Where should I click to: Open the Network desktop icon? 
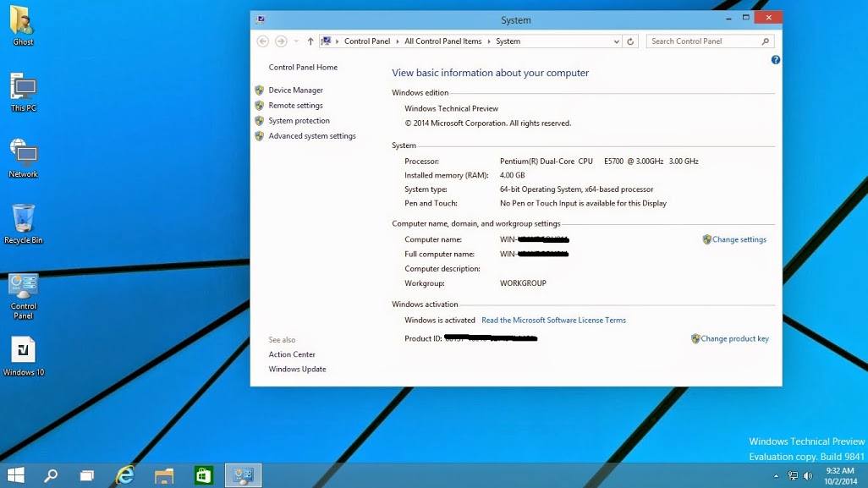point(23,157)
